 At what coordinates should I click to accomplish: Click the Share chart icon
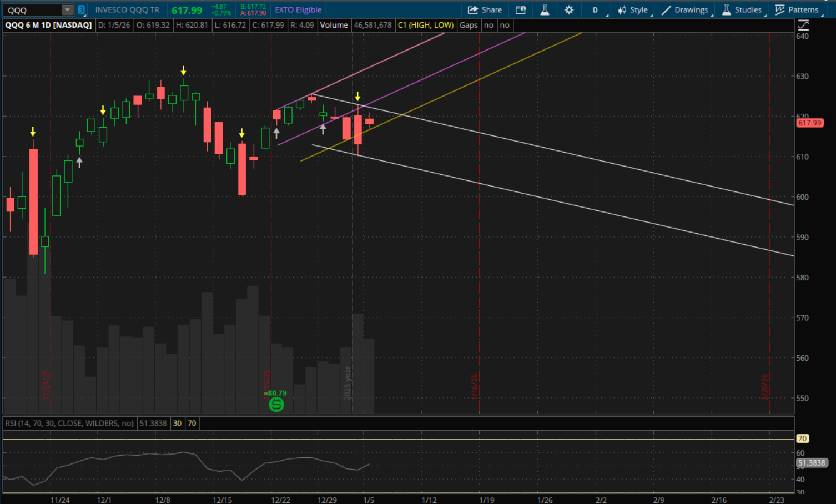pos(485,10)
